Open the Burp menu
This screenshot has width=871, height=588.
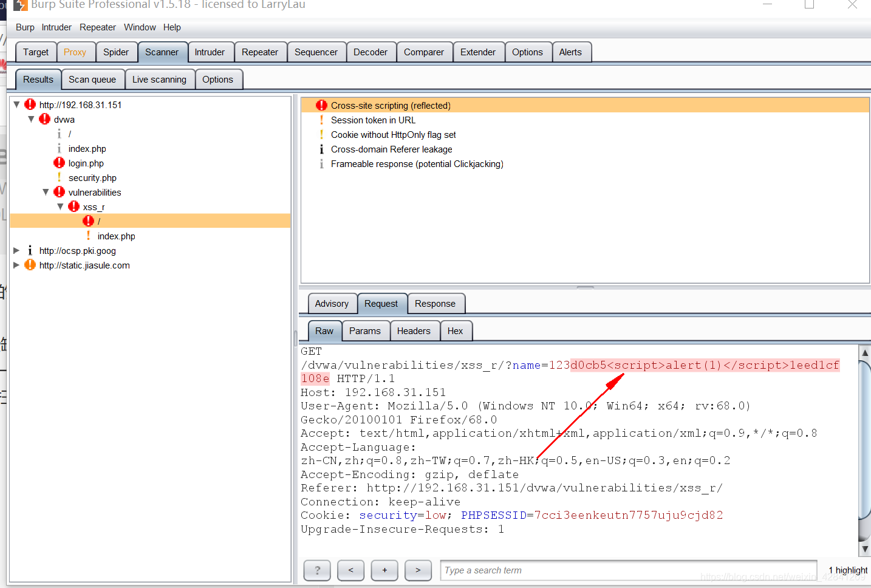(x=25, y=27)
